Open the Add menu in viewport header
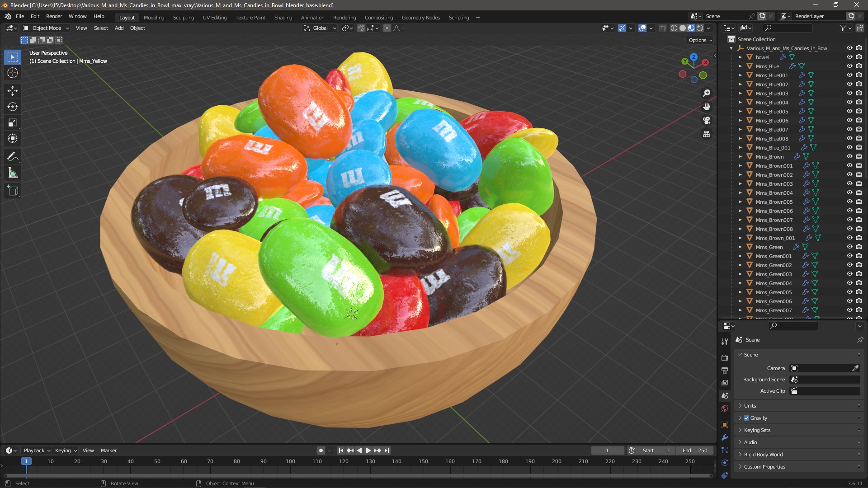The image size is (868, 488). point(119,28)
